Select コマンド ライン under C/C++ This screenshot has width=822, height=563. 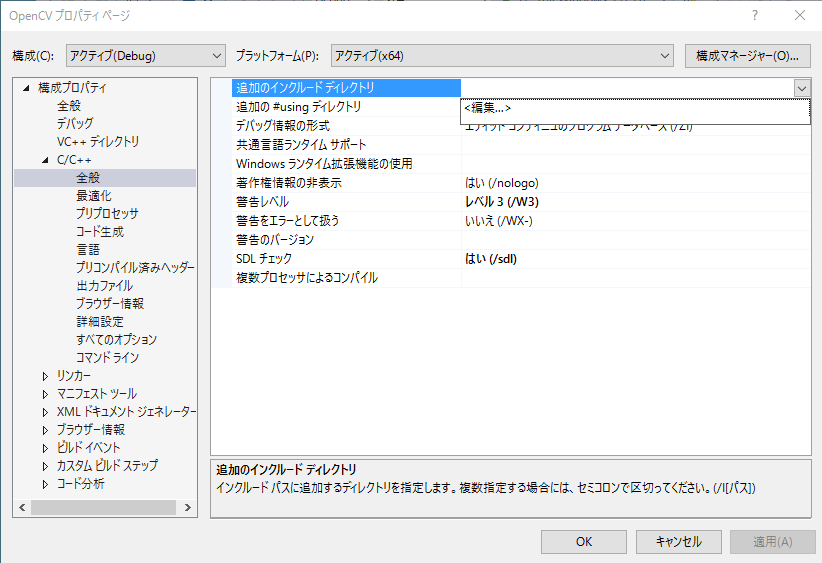pos(107,358)
